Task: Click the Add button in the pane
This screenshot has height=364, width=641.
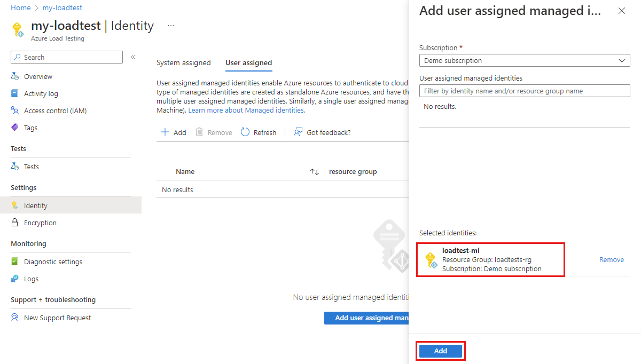Action: (440, 351)
